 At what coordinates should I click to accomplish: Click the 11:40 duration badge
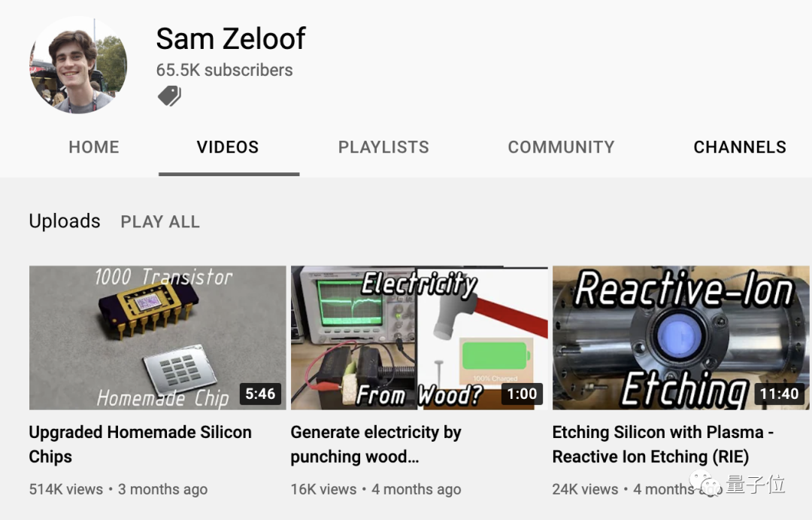(780, 394)
